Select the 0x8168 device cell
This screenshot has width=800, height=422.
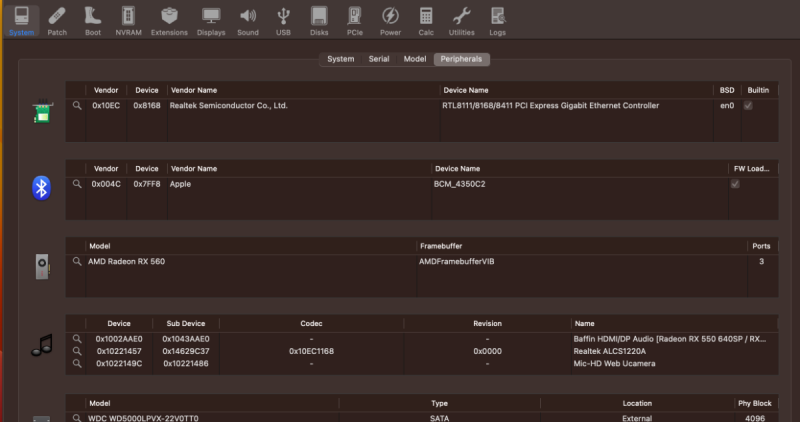[147, 106]
